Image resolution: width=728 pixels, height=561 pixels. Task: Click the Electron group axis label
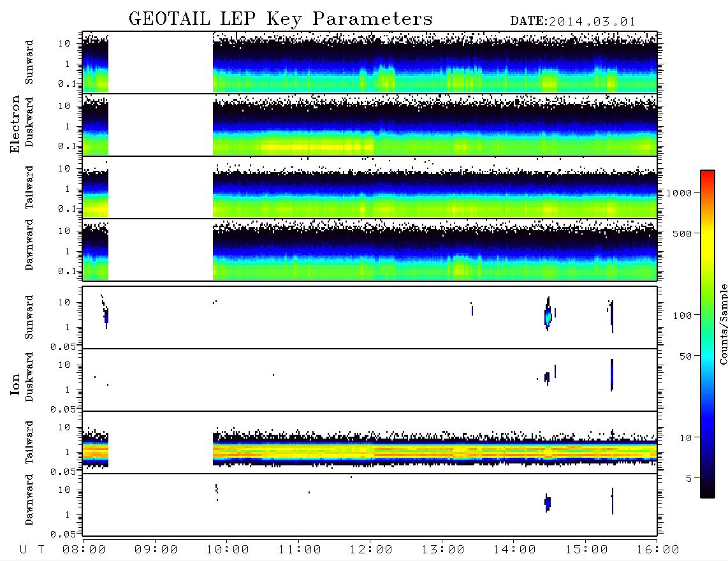click(15, 124)
